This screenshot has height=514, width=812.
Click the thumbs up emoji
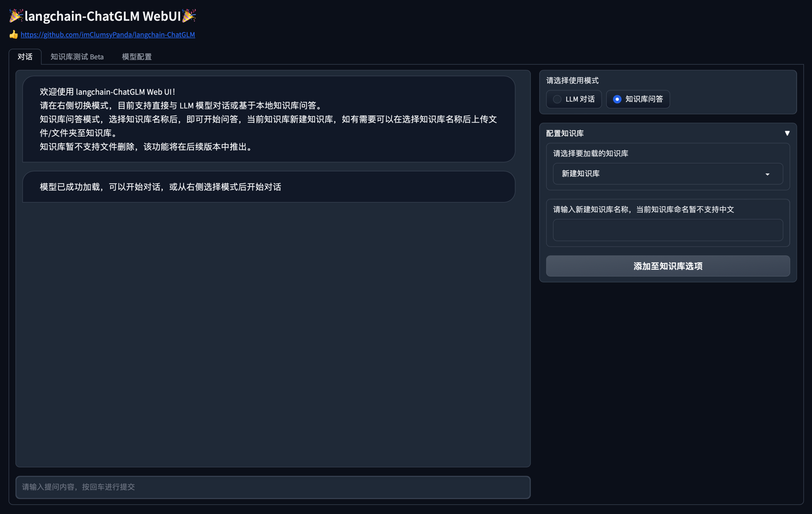click(x=14, y=35)
